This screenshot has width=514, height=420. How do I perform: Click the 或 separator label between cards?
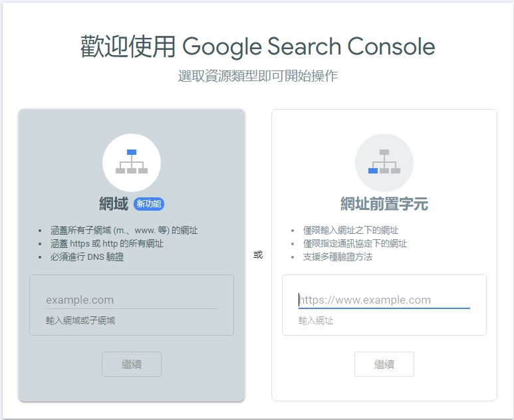(258, 255)
